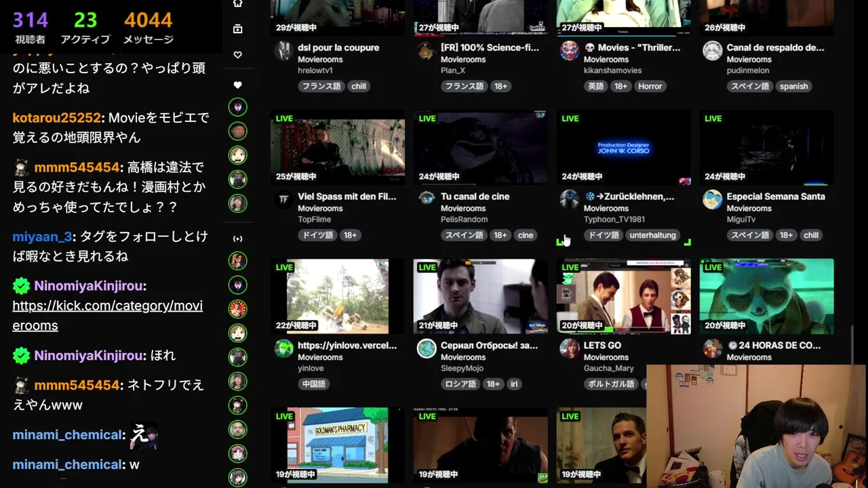This screenshot has width=868, height=488.
Task: Open PelisRandom channel avatar
Action: click(x=427, y=198)
